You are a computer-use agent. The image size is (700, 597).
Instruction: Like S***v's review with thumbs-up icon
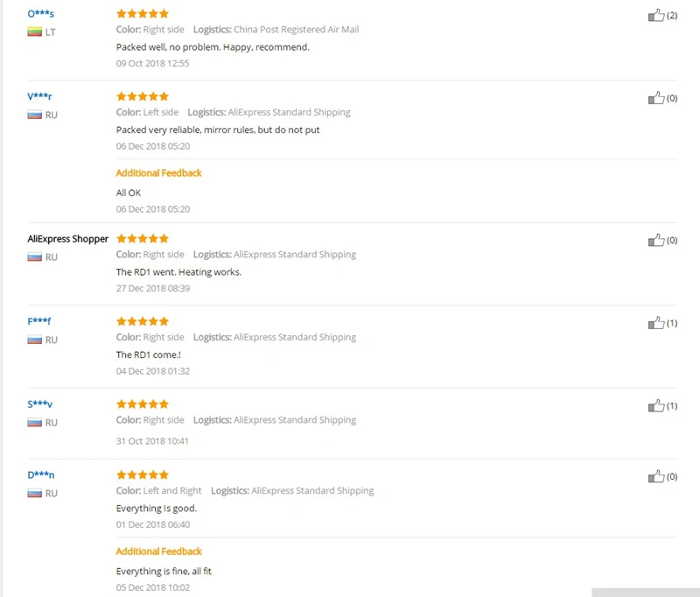pyautogui.click(x=656, y=406)
